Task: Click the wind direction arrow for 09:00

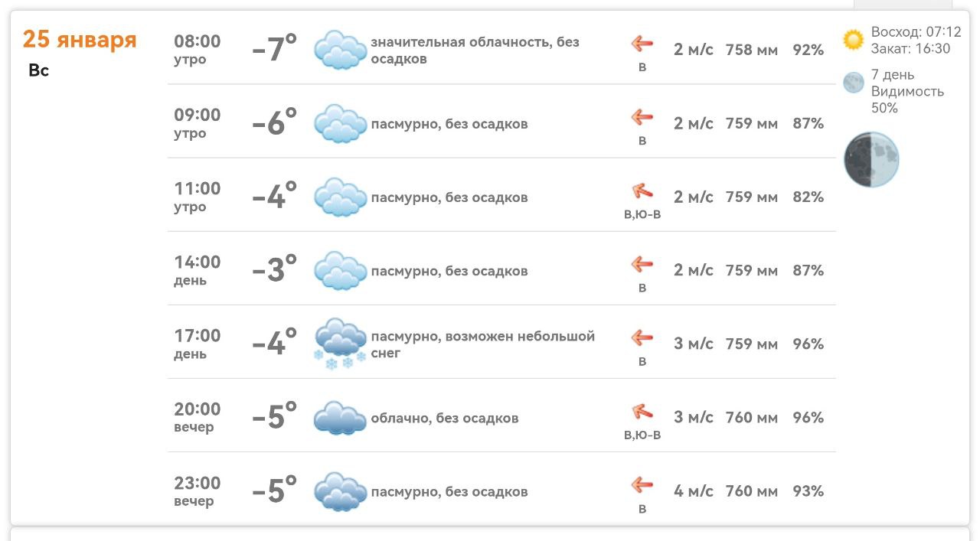Action: (642, 116)
